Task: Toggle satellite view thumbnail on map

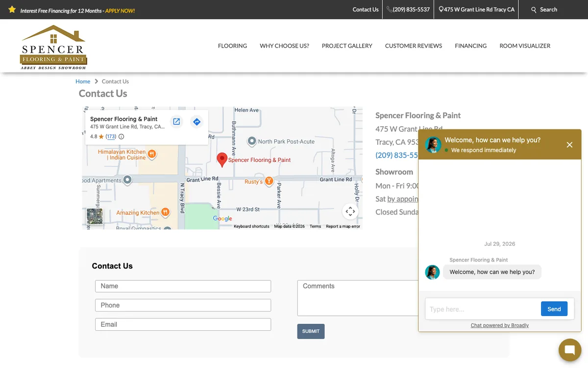Action: pyautogui.click(x=95, y=216)
